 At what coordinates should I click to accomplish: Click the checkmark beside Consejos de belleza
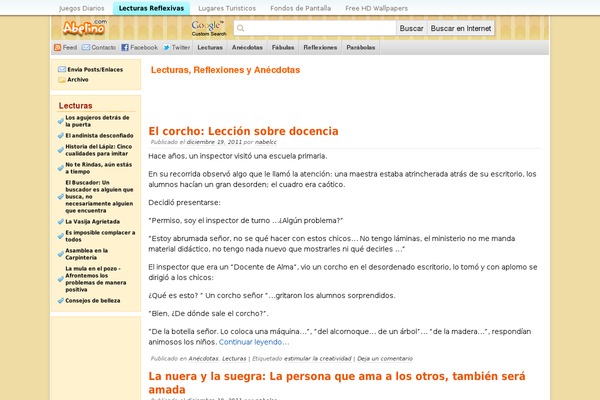pyautogui.click(x=61, y=301)
